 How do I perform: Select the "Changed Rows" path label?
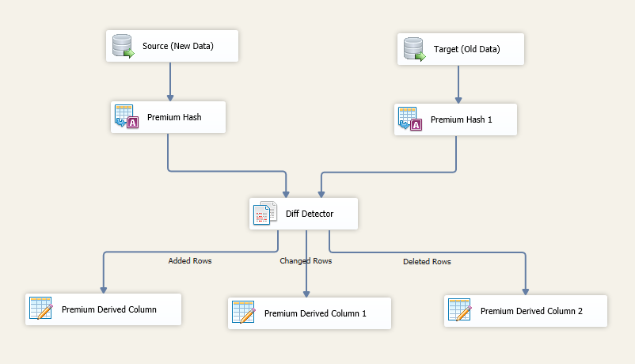[x=306, y=260]
